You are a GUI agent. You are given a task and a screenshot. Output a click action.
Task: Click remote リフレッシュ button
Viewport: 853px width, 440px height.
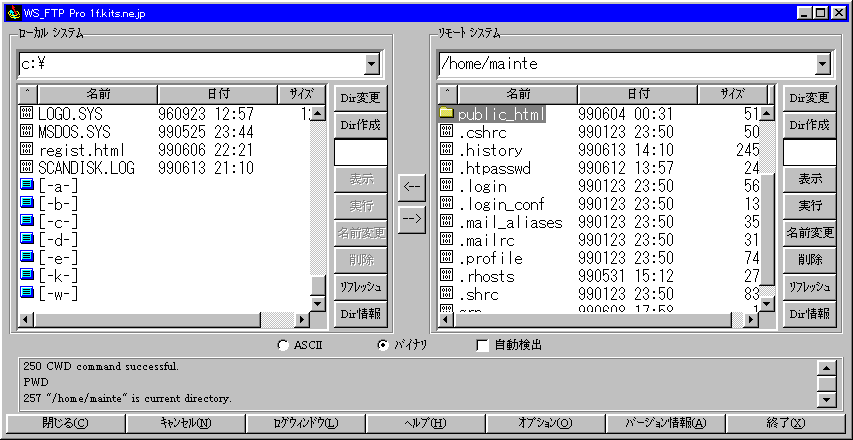coord(809,287)
